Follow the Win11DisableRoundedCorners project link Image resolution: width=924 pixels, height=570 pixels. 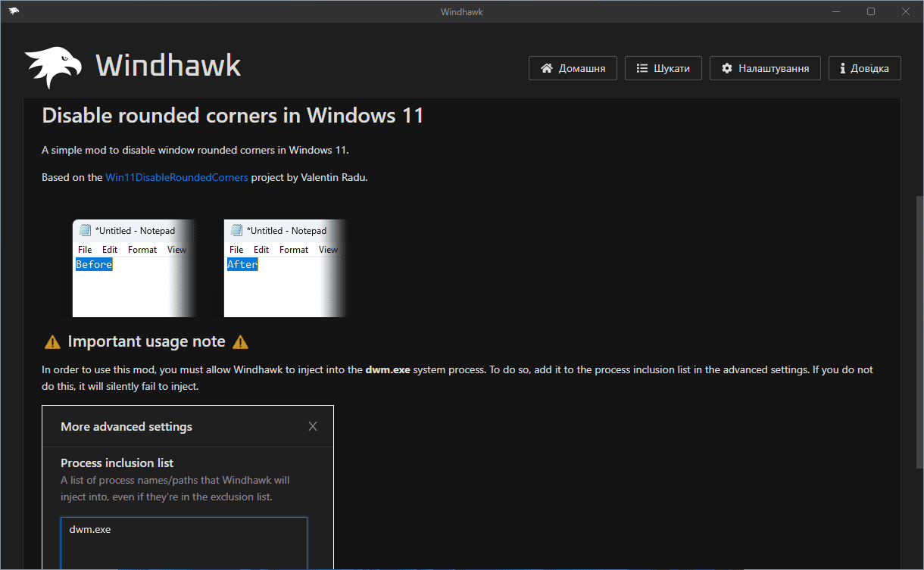click(x=176, y=177)
